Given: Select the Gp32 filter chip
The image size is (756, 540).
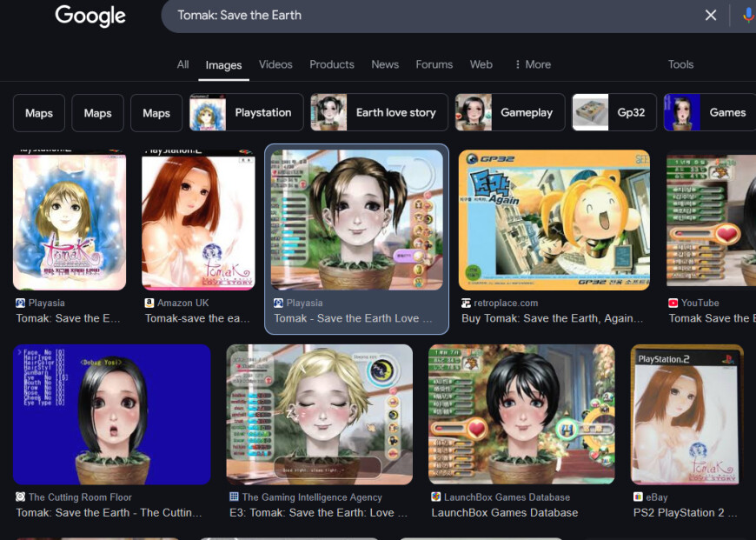Looking at the screenshot, I should click(613, 112).
